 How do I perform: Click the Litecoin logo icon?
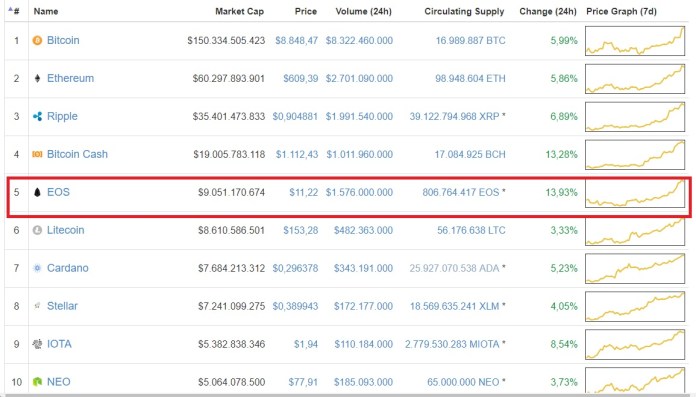[37, 230]
